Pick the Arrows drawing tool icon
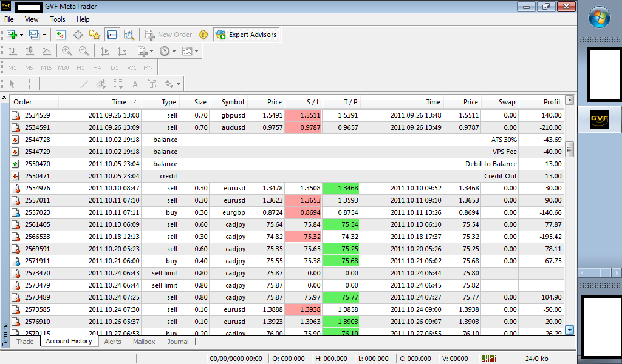622x364 pixels. [169, 84]
